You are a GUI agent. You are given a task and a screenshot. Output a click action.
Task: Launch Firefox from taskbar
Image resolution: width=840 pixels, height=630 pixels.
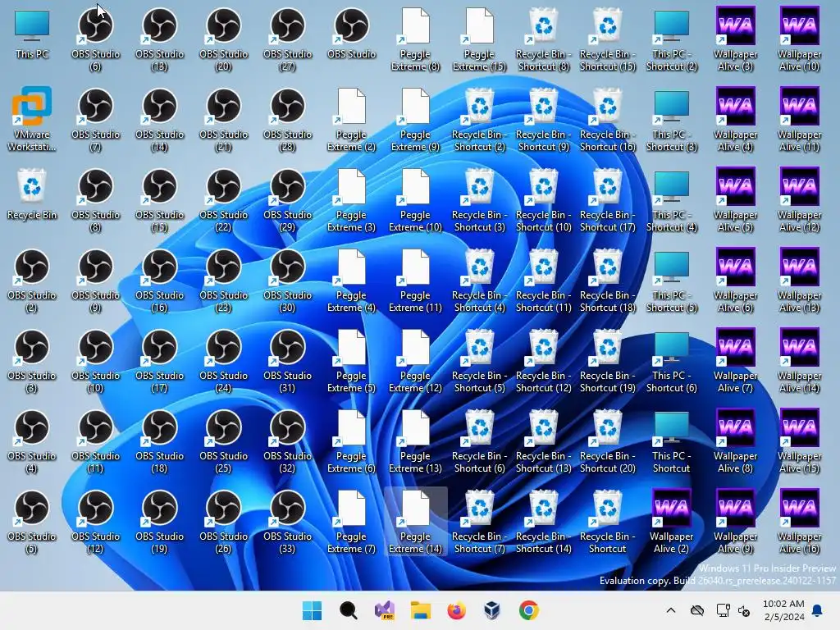pyautogui.click(x=456, y=610)
